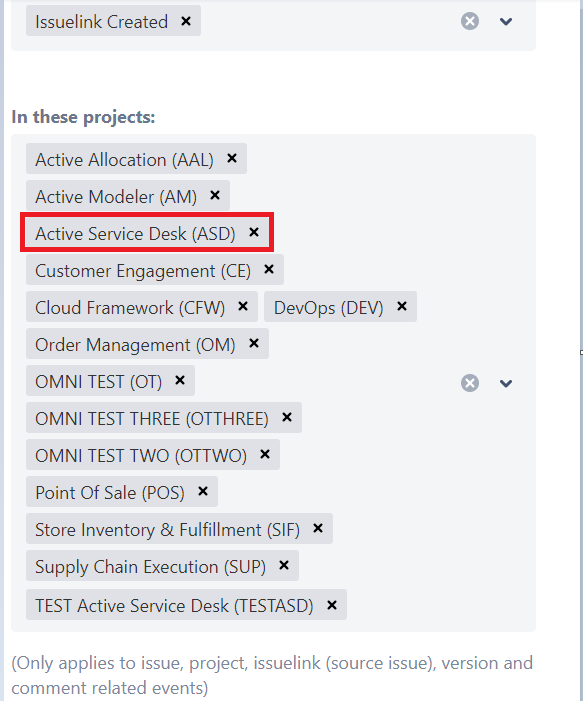Remove Active Allocation (AAL) project

click(x=232, y=158)
